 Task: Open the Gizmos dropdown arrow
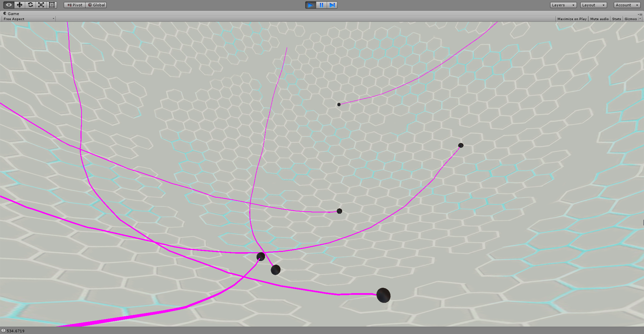(x=640, y=19)
